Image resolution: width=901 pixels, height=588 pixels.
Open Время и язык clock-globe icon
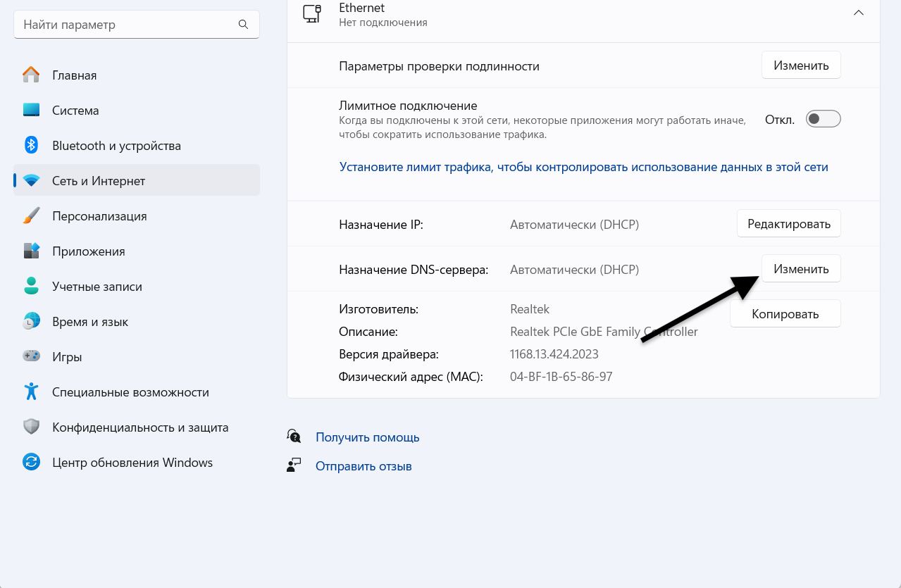(31, 321)
